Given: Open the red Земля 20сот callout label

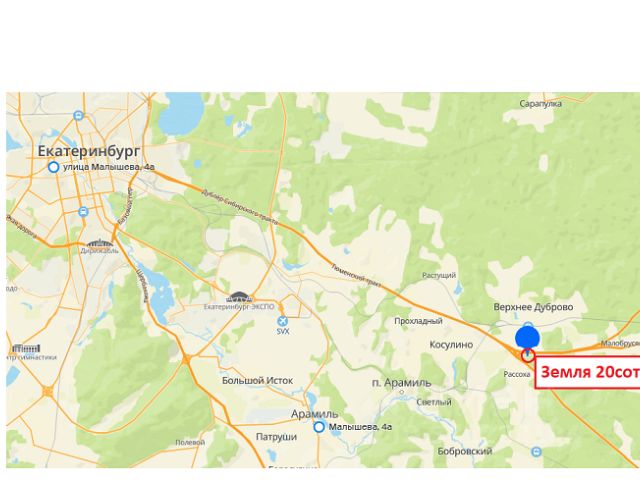Looking at the screenshot, I should coord(587,372).
